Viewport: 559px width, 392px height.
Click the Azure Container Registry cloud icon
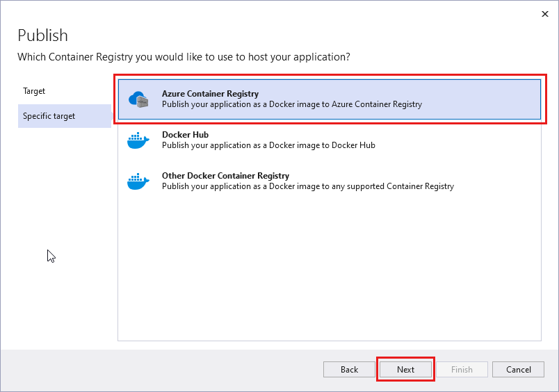click(x=138, y=99)
